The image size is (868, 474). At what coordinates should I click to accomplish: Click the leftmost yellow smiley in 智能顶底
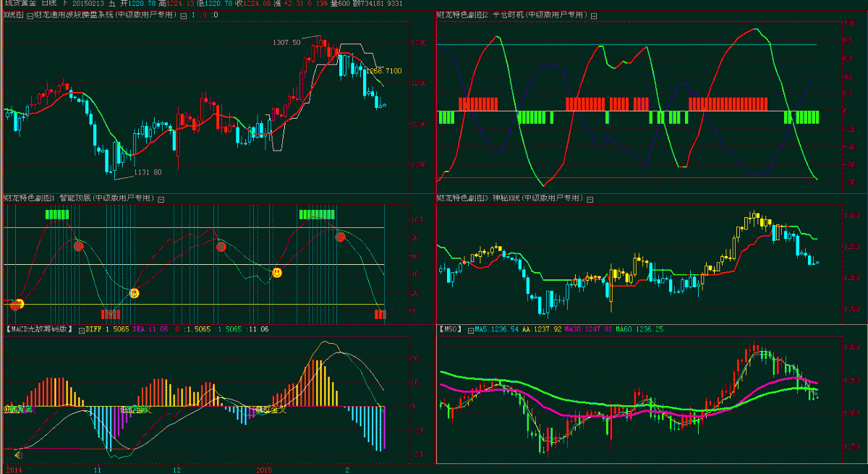(x=19, y=303)
